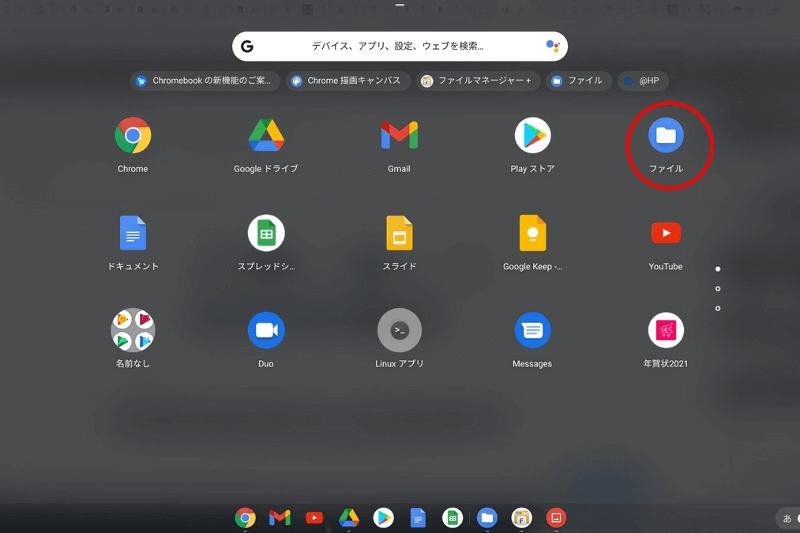Launch the スプレッドシート app
The height and width of the screenshot is (533, 800).
pyautogui.click(x=266, y=233)
